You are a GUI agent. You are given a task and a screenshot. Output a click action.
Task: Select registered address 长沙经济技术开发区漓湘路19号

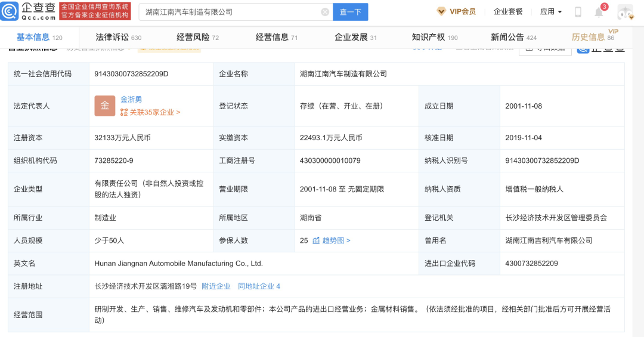145,286
